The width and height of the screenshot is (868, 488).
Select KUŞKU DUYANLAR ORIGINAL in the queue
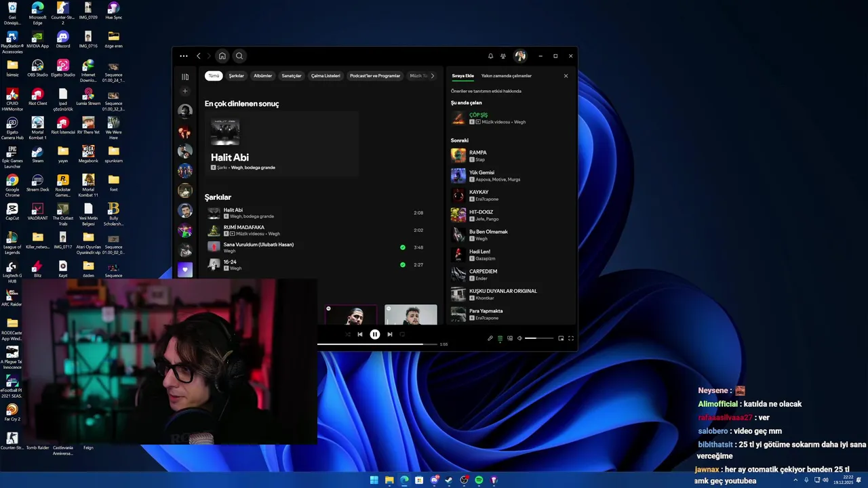coord(511,294)
